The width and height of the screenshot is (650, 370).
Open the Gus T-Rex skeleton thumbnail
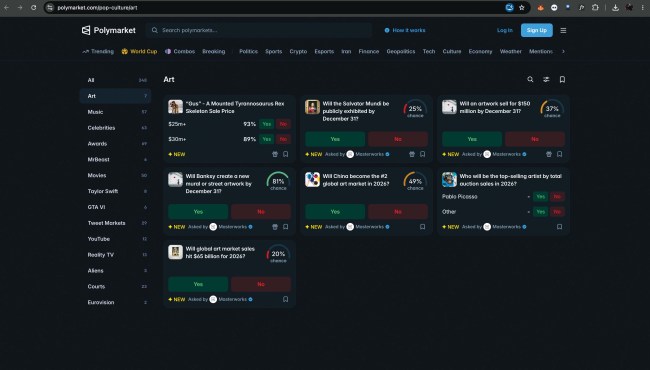[175, 107]
